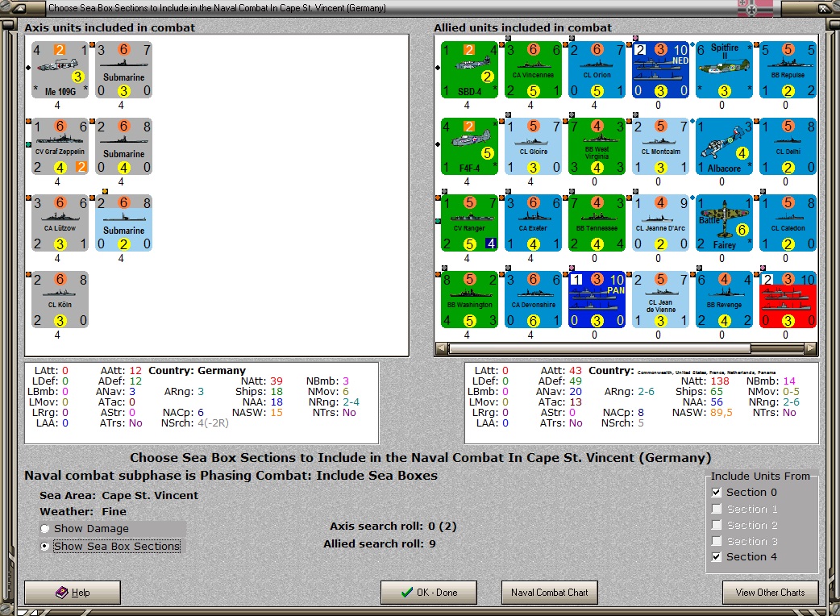Screen dimensions: 840x616
Task: Click the Allied search roll text
Action: coord(379,543)
